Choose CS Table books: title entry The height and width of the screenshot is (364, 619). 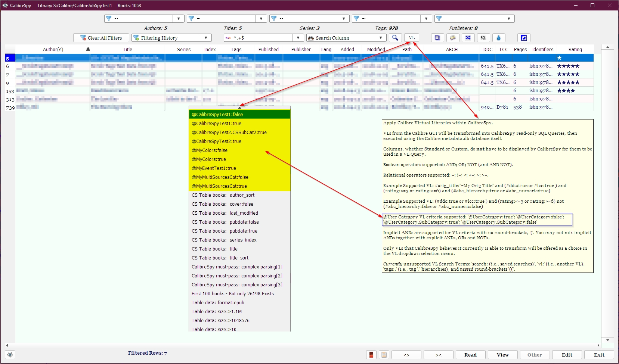pyautogui.click(x=240, y=249)
